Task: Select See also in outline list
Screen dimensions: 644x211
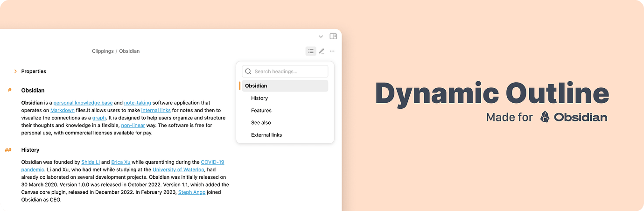Action: tap(261, 123)
